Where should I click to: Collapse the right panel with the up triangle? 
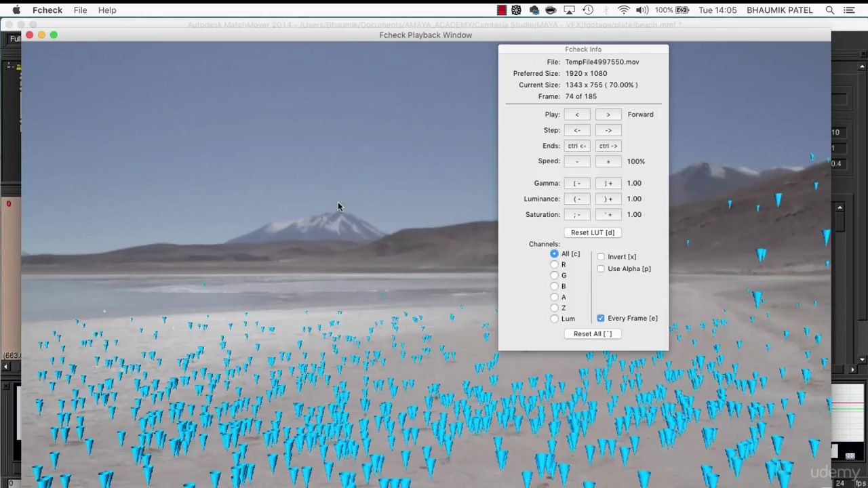pos(862,66)
